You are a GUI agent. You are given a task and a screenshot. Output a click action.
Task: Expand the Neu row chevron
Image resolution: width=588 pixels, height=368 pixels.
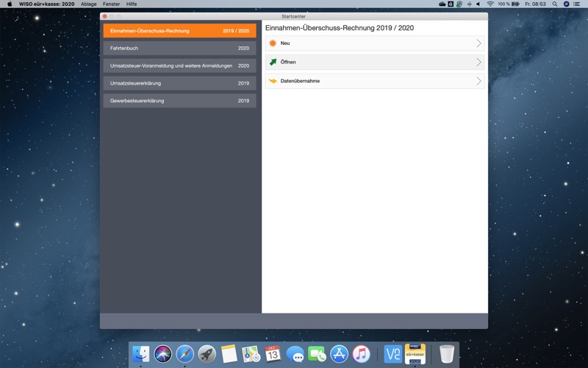click(x=479, y=43)
